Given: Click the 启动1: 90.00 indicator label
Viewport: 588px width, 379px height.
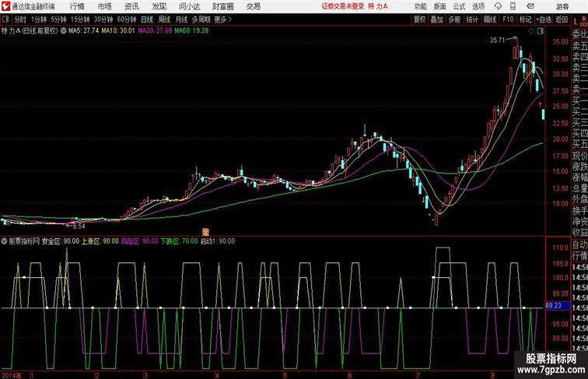Looking at the screenshot, I should pos(218,241).
